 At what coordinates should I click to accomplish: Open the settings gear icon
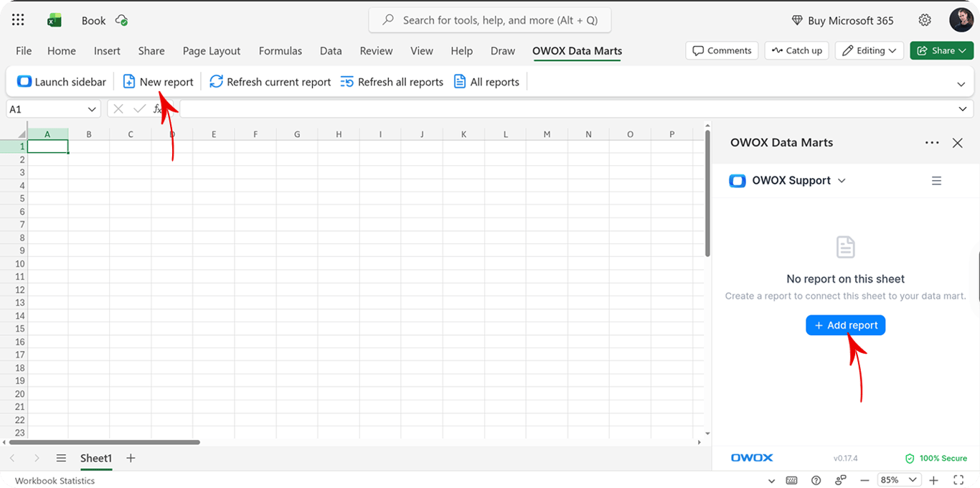point(925,20)
